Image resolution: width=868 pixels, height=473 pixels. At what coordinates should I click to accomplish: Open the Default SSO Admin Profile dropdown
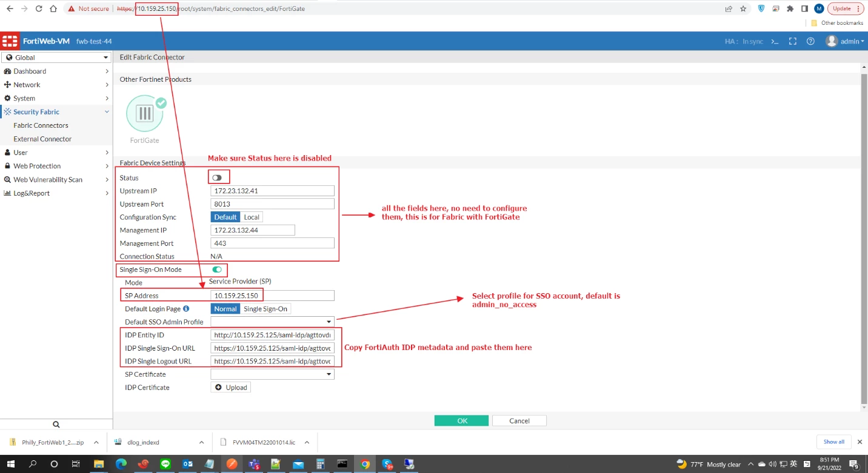click(272, 322)
